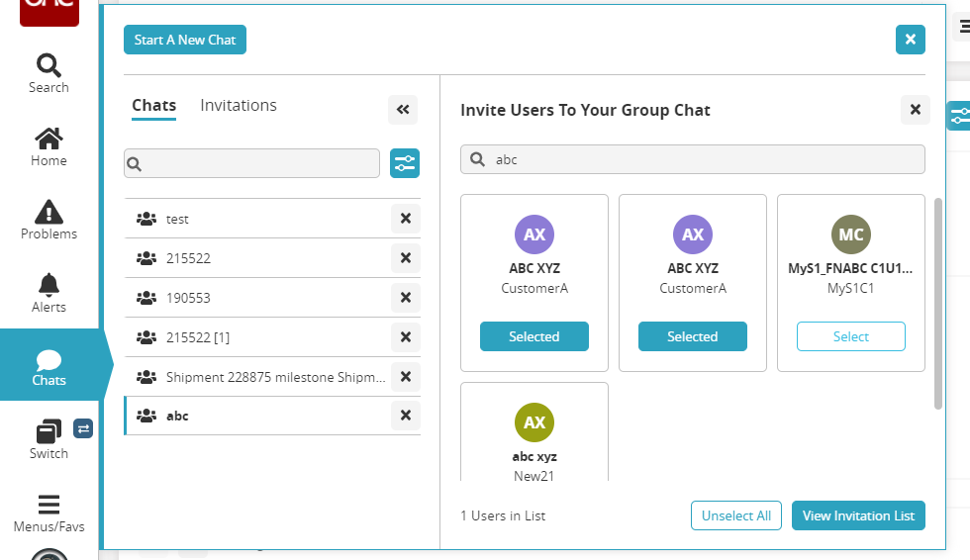Deselect the first ABC XYZ CustomerA user

534,336
